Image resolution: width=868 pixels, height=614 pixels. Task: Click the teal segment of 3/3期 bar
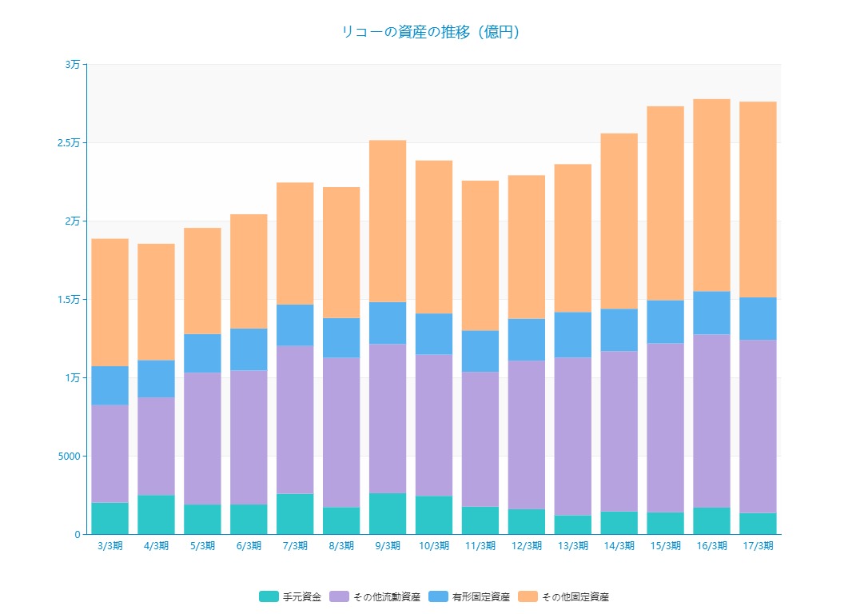click(109, 518)
